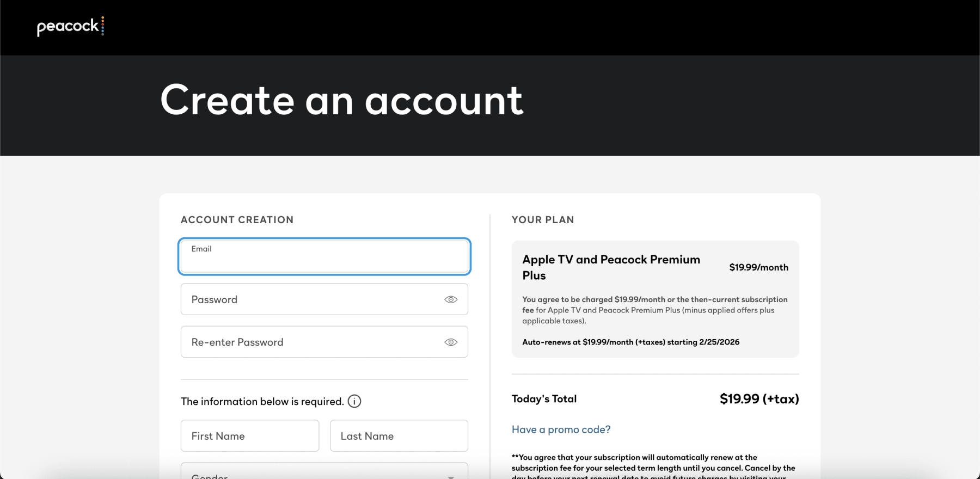Click into the Password field
The height and width of the screenshot is (479, 980).
(310, 299)
